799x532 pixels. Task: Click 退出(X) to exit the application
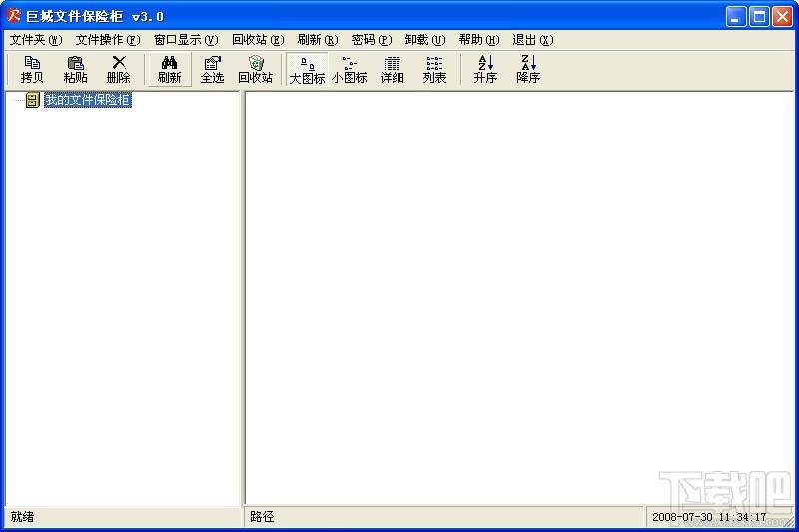coord(533,40)
